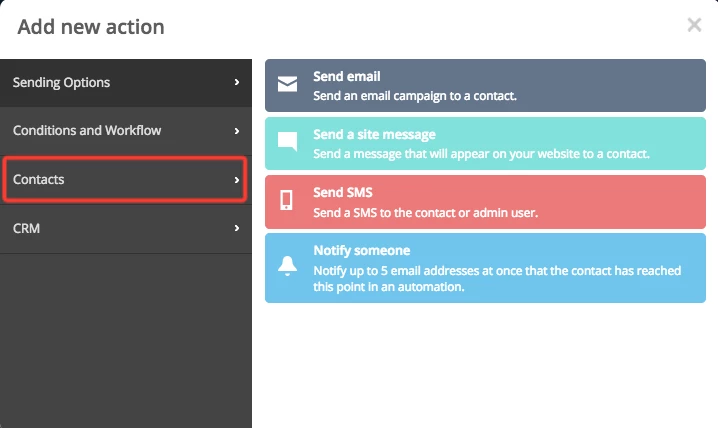Expand the Contacts chevron arrow
Image resolution: width=718 pixels, height=428 pixels.
point(237,180)
